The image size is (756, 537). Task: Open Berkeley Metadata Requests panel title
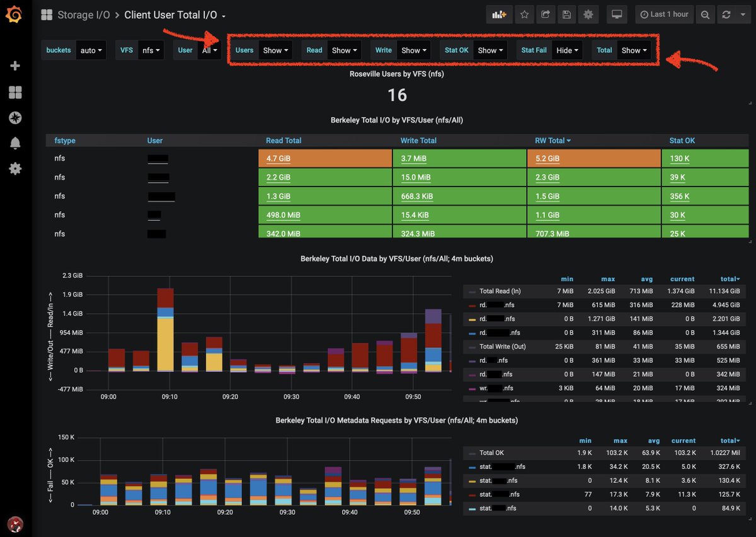click(397, 420)
